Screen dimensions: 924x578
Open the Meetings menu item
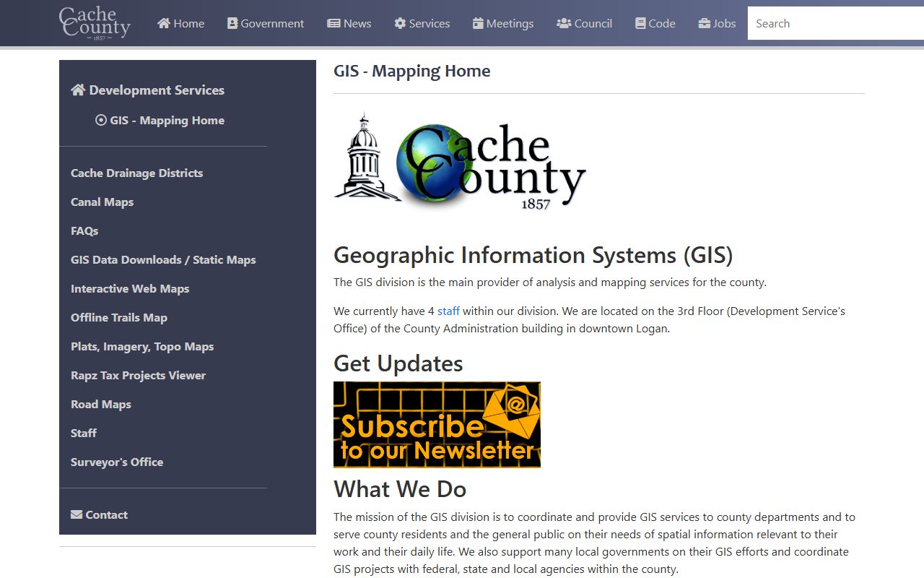coord(503,23)
